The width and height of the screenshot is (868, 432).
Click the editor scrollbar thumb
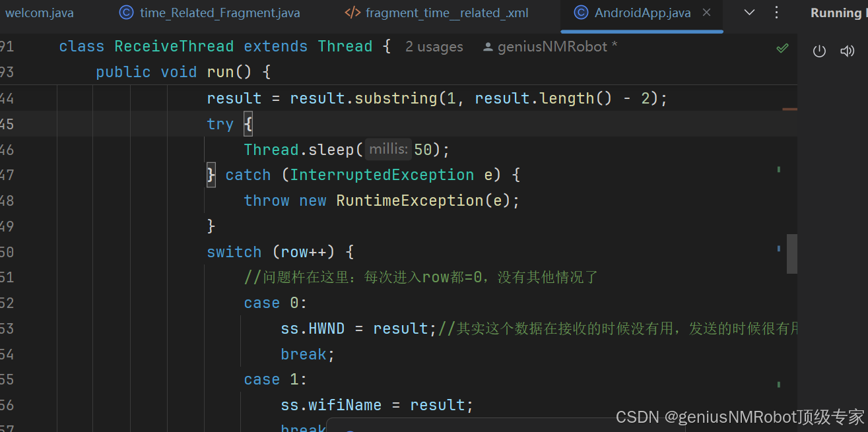[x=791, y=254]
